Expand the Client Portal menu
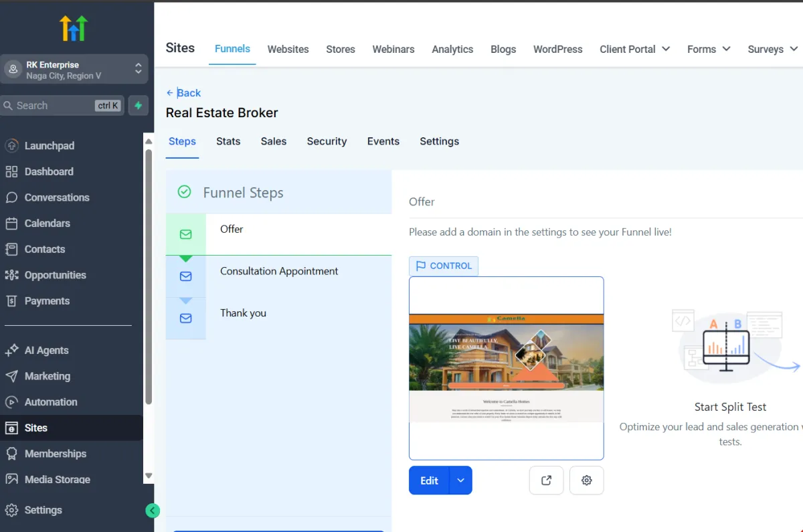The width and height of the screenshot is (803, 532). (634, 50)
